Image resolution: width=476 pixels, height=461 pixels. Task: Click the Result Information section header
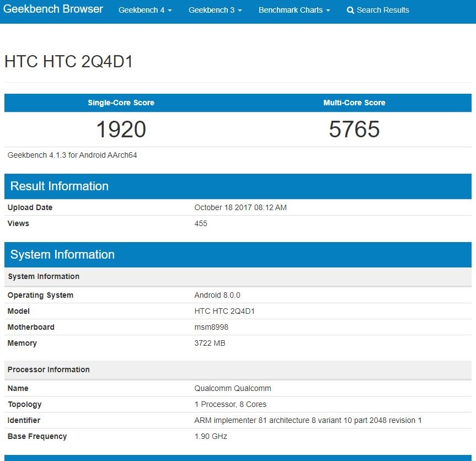click(x=60, y=186)
